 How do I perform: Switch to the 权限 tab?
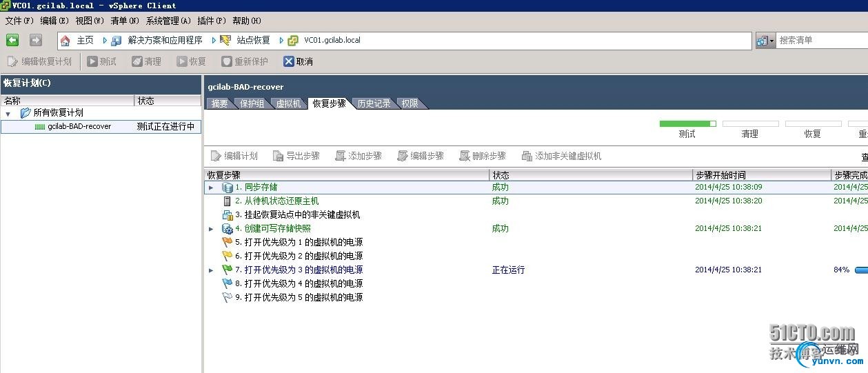(410, 103)
